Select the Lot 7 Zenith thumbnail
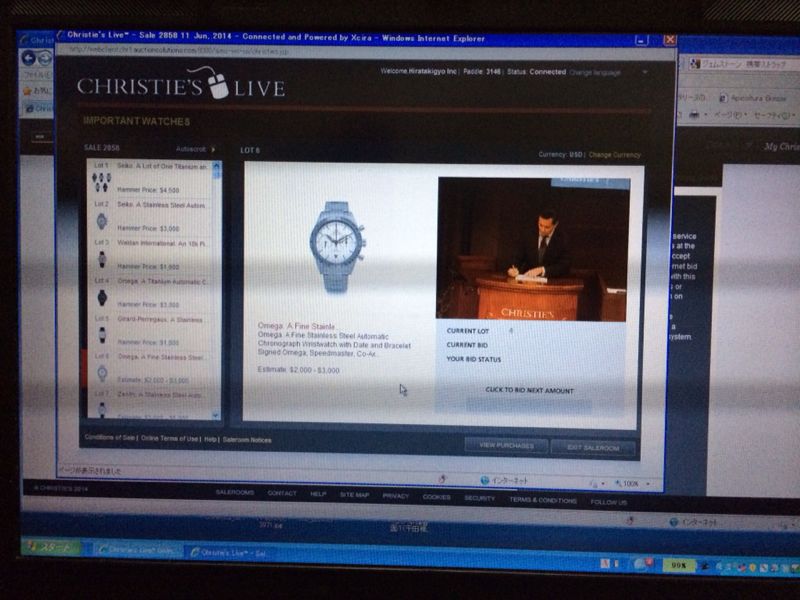Screen dimensions: 800x600 (x=102, y=409)
